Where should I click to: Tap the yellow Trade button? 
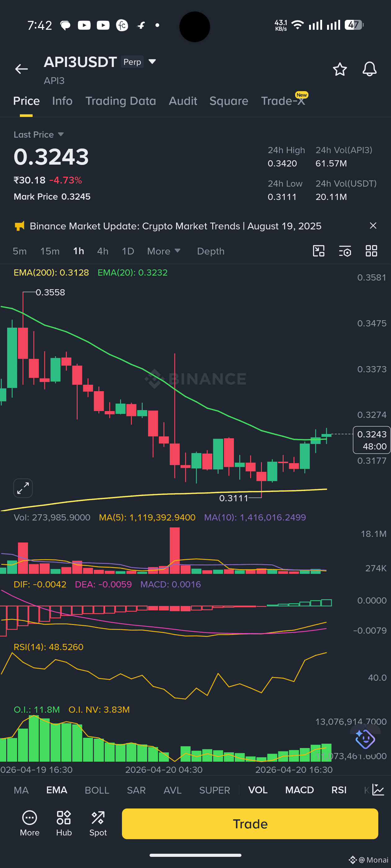point(250,824)
